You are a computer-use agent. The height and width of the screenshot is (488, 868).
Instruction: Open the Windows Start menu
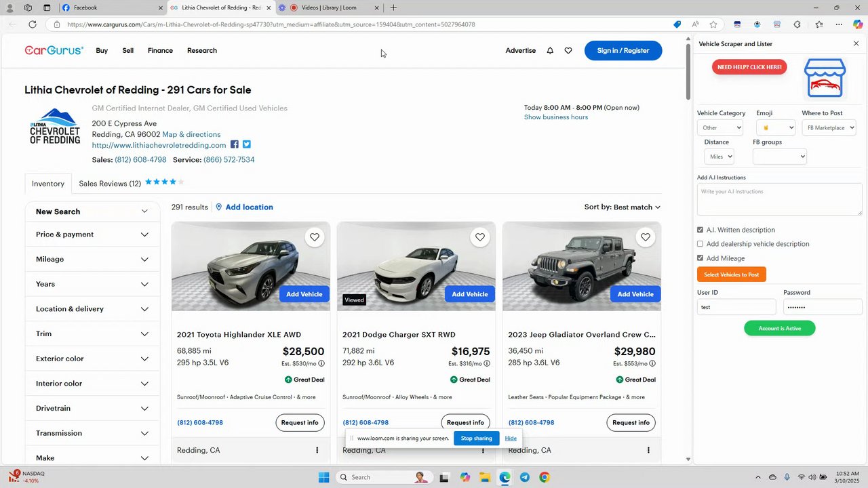click(323, 477)
